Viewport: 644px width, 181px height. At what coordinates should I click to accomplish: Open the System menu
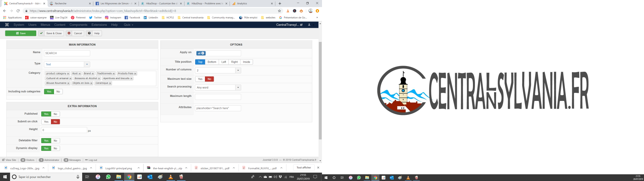(19, 25)
